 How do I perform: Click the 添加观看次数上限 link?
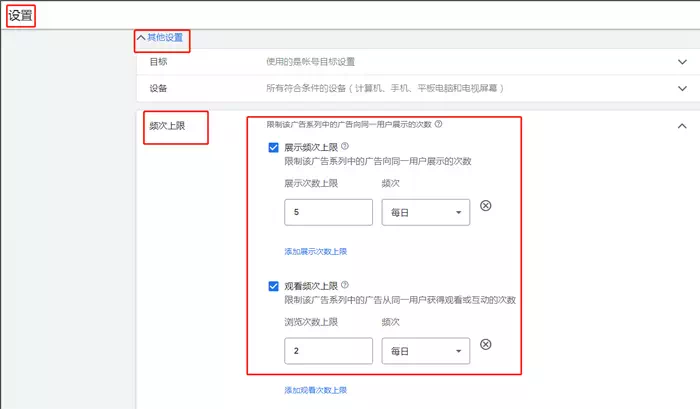pyautogui.click(x=315, y=389)
